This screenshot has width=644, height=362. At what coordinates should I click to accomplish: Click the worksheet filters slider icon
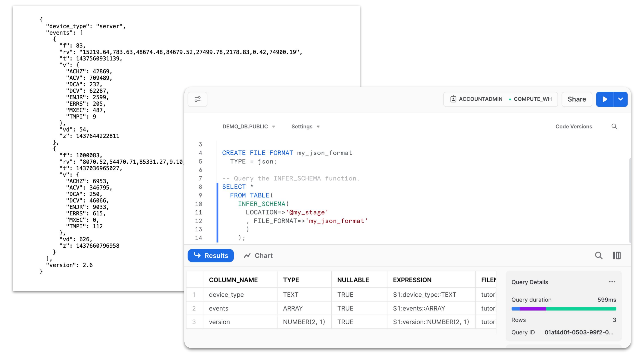[x=197, y=99]
